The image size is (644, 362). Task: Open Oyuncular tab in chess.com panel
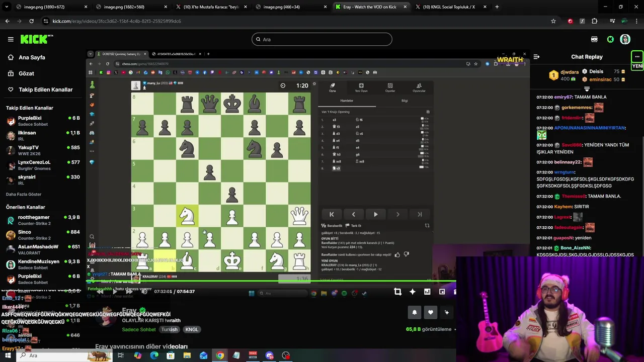click(419, 87)
